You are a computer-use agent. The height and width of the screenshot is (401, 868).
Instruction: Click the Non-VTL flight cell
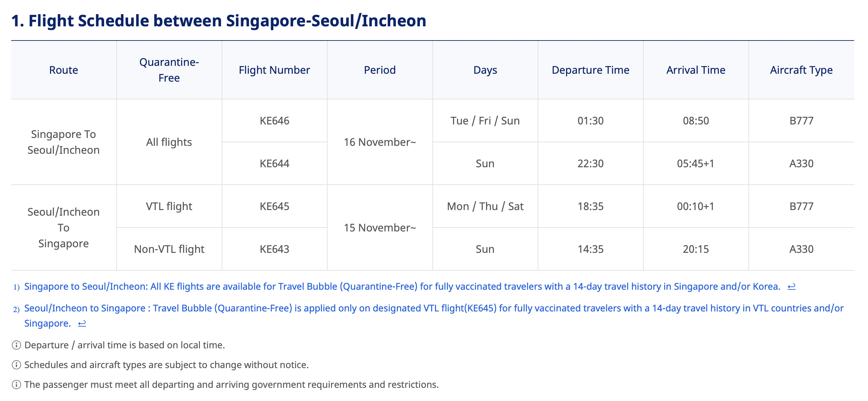click(x=169, y=249)
